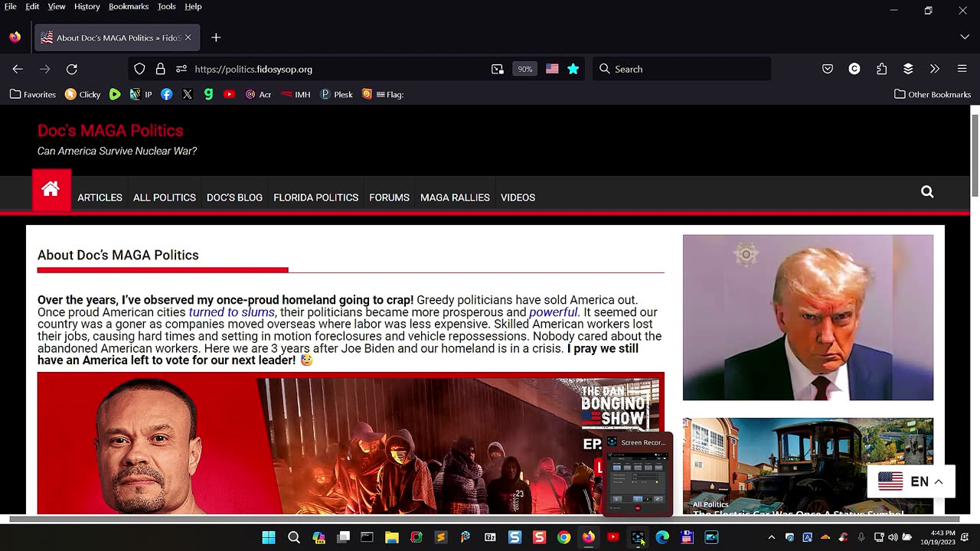Viewport: 980px width, 551px height.
Task: Open the ALL POLITICS nav item
Action: click(x=165, y=197)
